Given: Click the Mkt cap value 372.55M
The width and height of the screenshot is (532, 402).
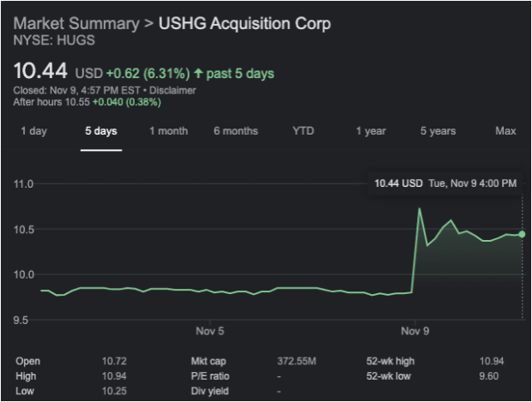Looking at the screenshot, I should [x=297, y=361].
